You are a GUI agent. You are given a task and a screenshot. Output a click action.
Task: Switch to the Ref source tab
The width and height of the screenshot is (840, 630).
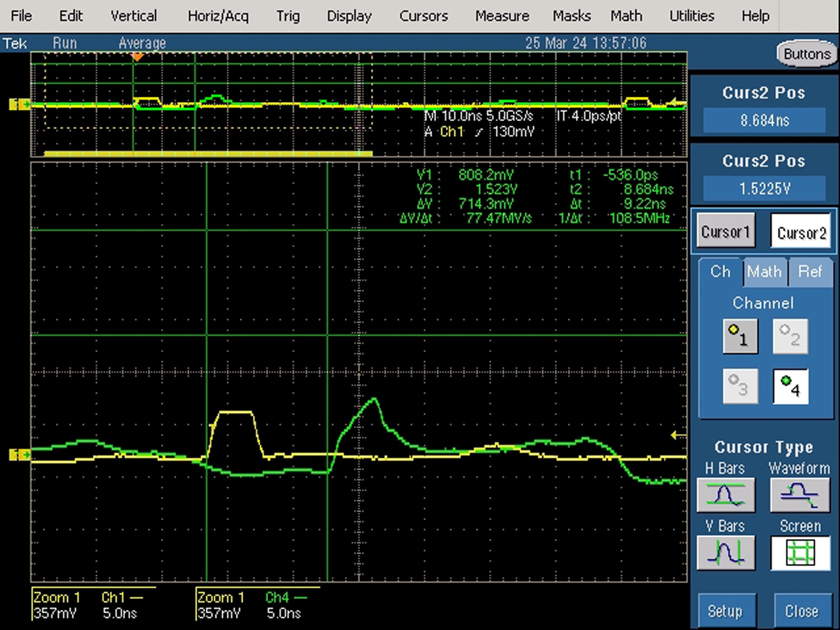pyautogui.click(x=810, y=272)
